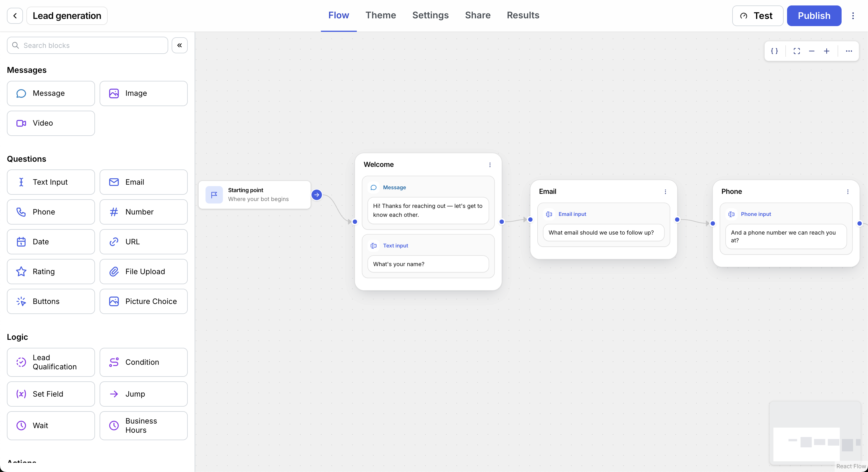
Task: Select the Text Input block
Action: pyautogui.click(x=51, y=182)
